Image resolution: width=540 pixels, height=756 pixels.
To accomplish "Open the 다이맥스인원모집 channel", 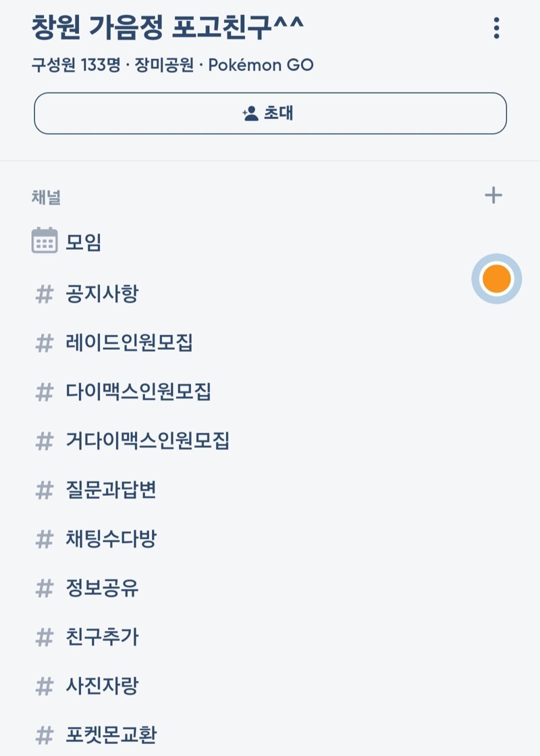I will click(138, 392).
